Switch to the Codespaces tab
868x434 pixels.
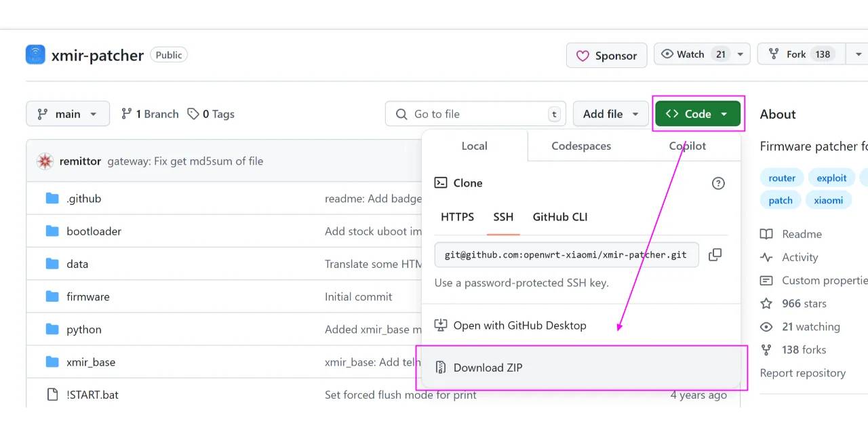point(581,146)
